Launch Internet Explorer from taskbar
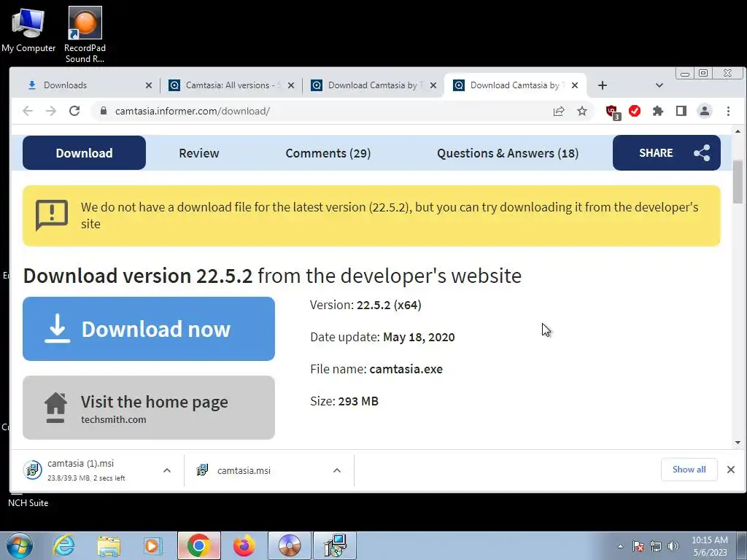 tap(64, 545)
